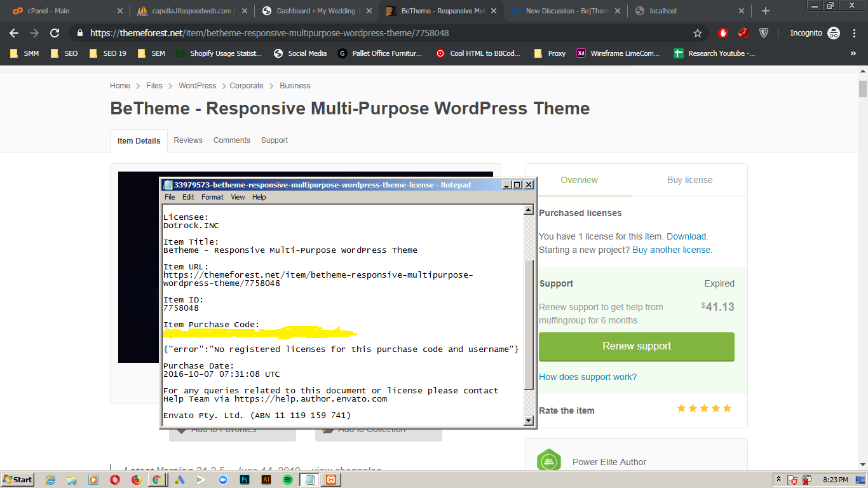Open the media player taskbar icon
The height and width of the screenshot is (488, 868).
tap(93, 480)
